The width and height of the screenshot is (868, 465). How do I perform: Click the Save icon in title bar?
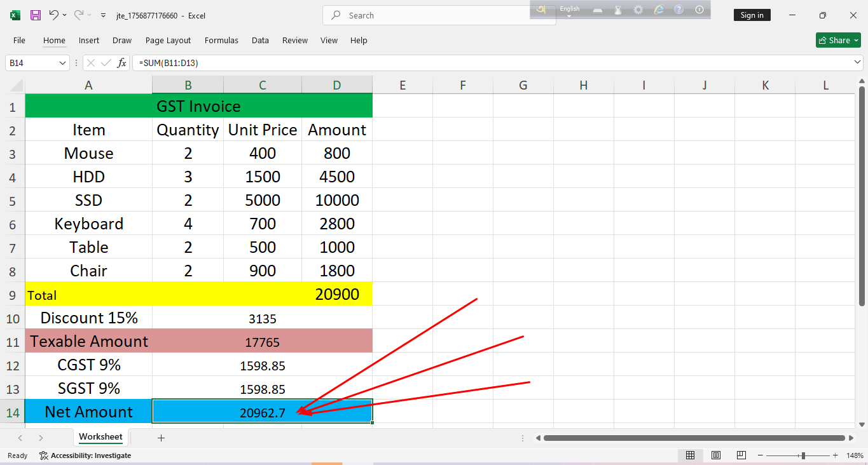(36, 15)
